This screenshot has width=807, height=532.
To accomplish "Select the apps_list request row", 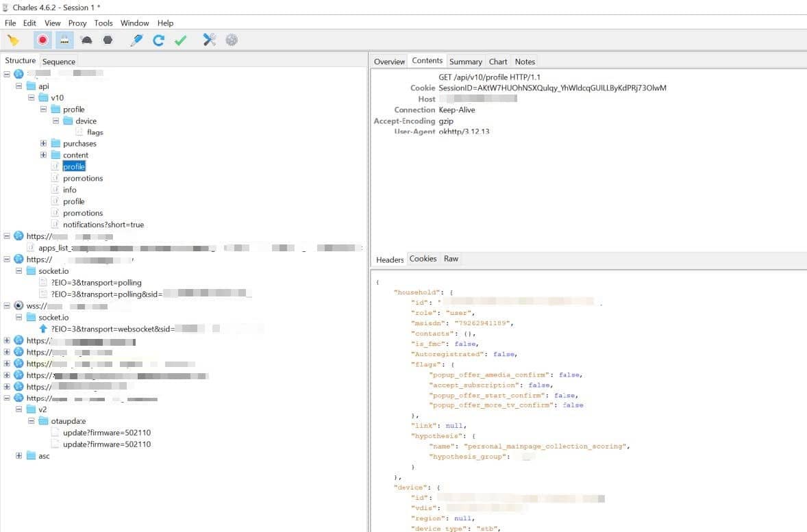I will pyautogui.click(x=195, y=248).
